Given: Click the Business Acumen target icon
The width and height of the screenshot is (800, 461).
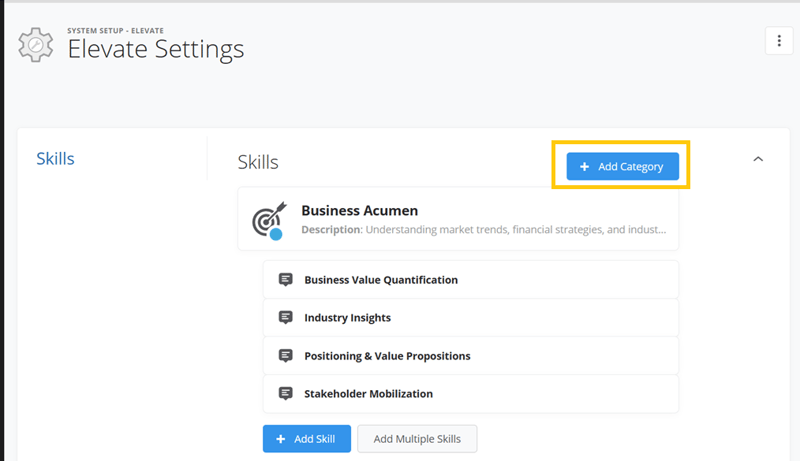Looking at the screenshot, I should 269,220.
